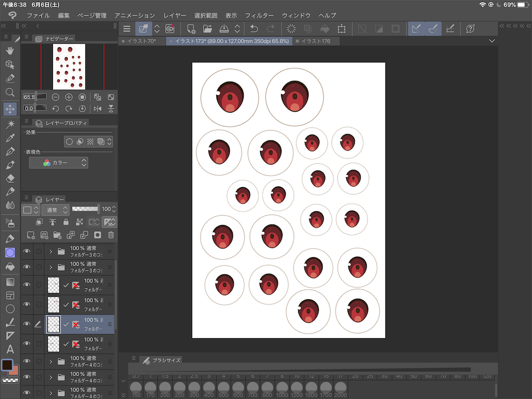Select the Text tool

click(10, 349)
